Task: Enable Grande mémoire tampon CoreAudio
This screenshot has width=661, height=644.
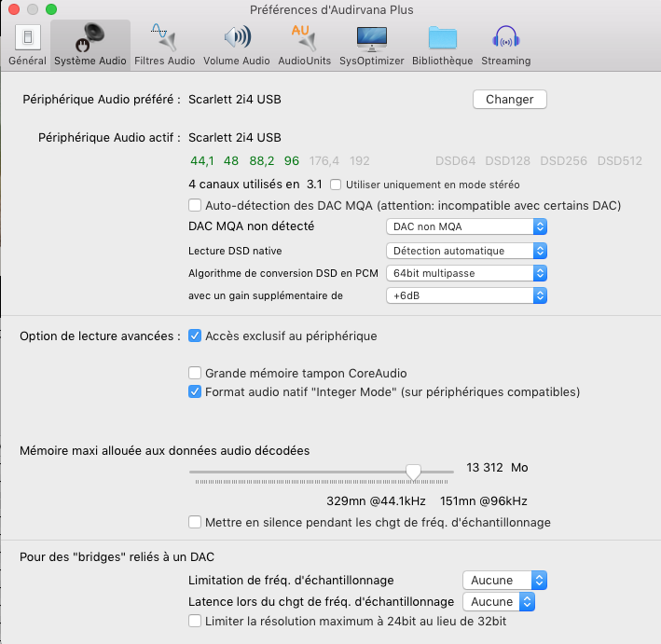Action: pos(194,373)
